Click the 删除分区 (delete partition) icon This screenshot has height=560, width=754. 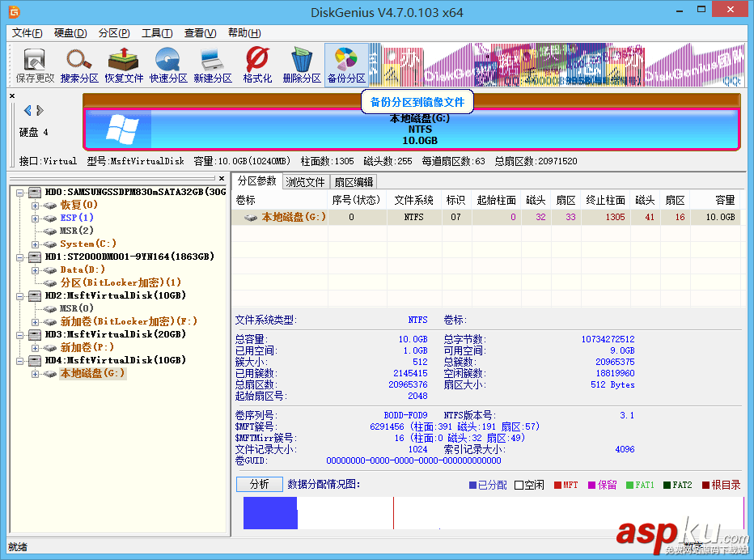(300, 64)
